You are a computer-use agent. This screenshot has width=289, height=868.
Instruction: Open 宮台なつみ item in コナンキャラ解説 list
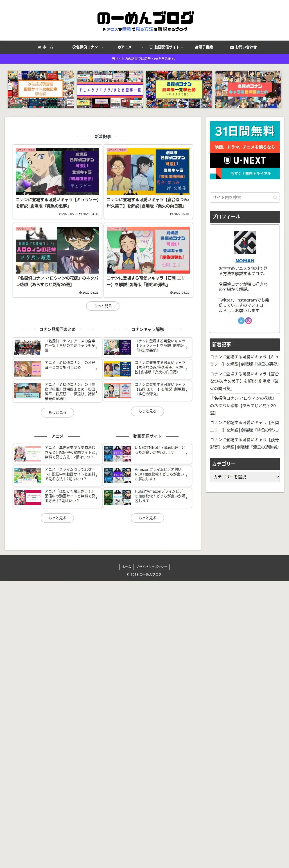coord(147,369)
